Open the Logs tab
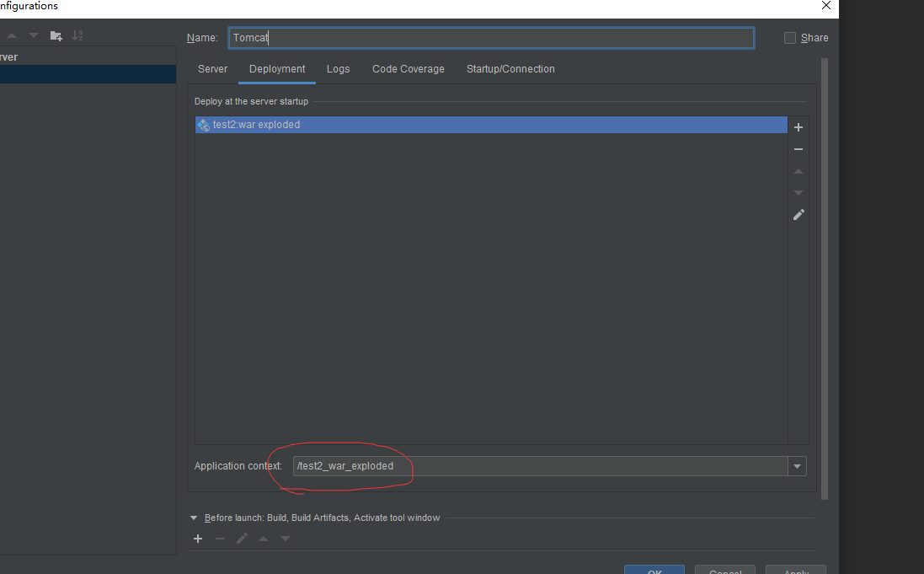Viewport: 924px width, 574px height. coord(338,69)
